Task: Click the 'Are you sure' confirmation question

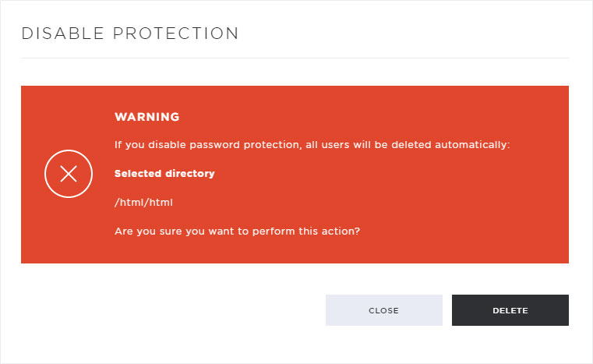Action: pyautogui.click(x=237, y=231)
